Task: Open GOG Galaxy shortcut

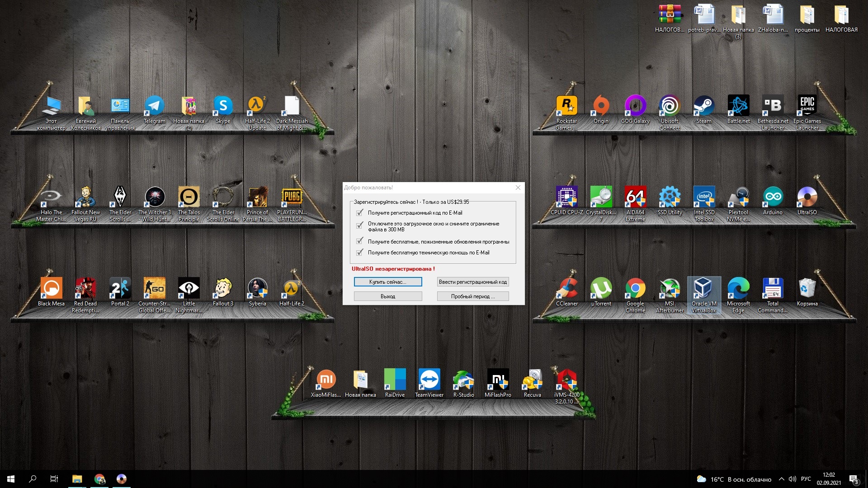Action: click(636, 110)
